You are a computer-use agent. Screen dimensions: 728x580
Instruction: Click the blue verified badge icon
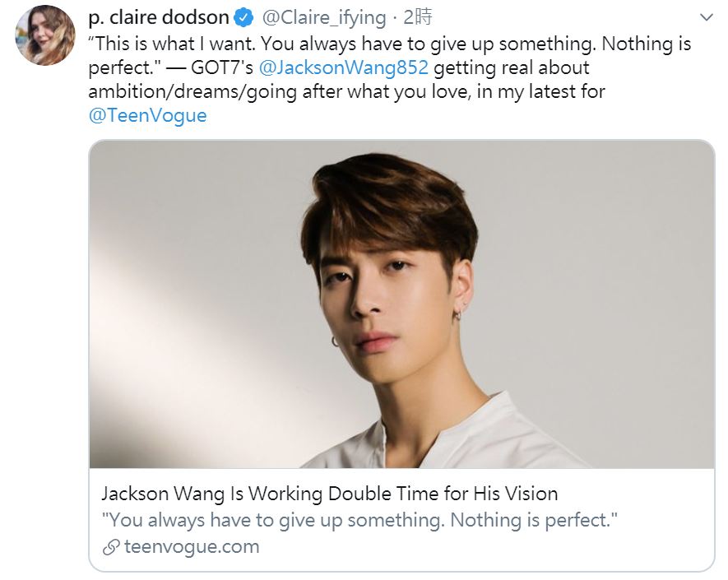[243, 18]
